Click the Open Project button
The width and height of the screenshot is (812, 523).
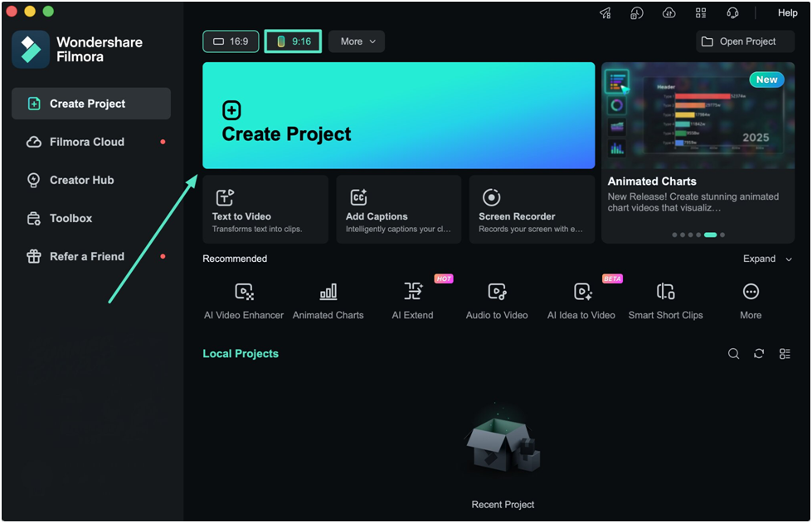pyautogui.click(x=745, y=41)
